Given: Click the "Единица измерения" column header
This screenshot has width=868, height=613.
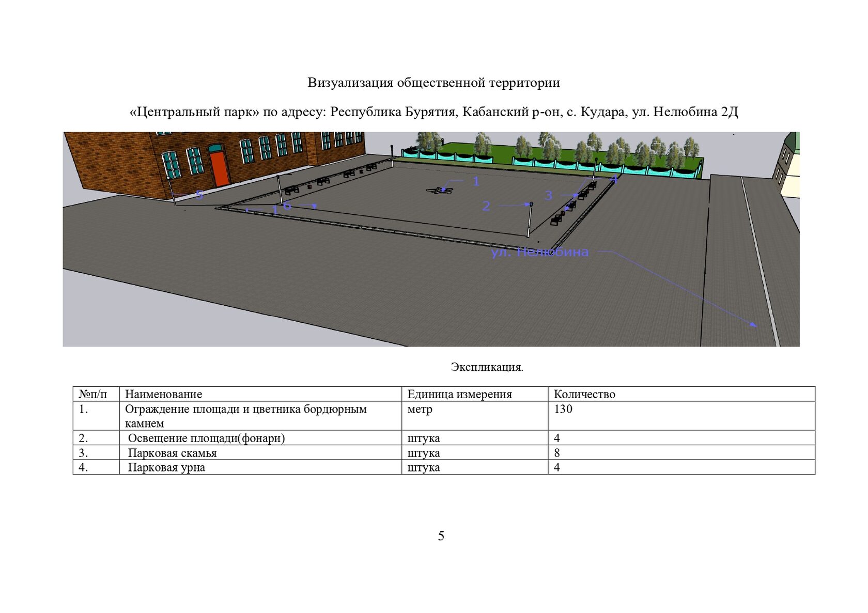Looking at the screenshot, I should click(475, 394).
